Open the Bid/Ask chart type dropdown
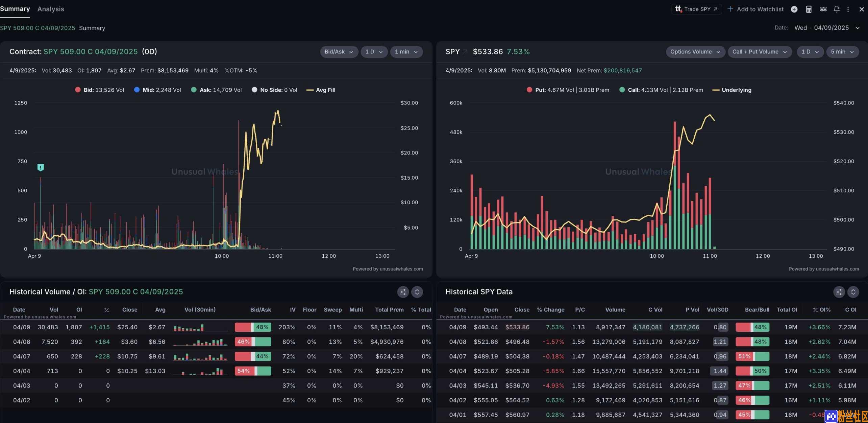Image resolution: width=868 pixels, height=423 pixels. pos(339,52)
